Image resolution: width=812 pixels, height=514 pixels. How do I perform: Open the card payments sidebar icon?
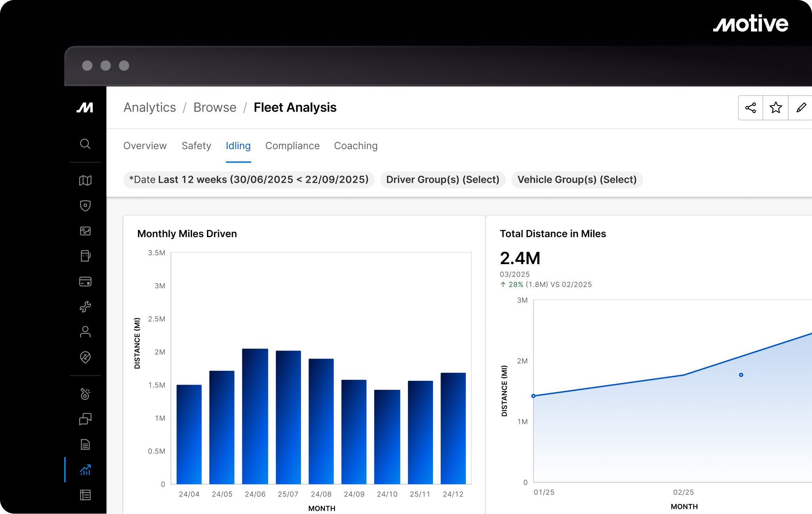(x=85, y=282)
